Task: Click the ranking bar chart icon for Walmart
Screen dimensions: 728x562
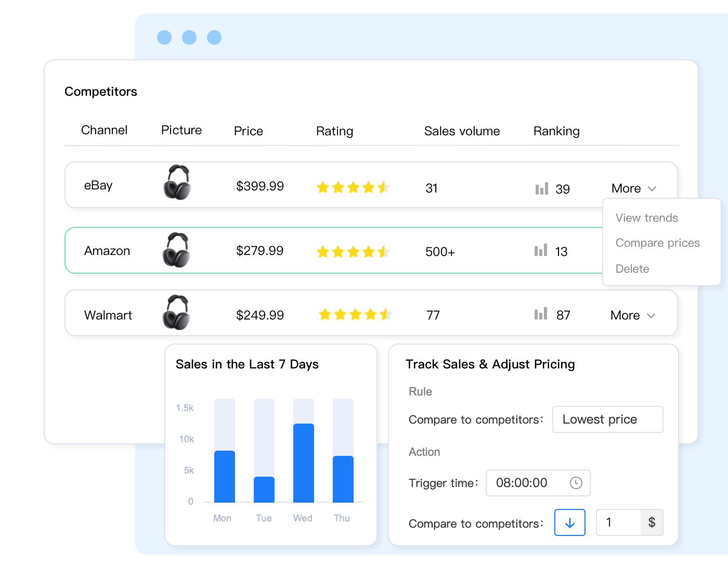Action: pos(541,313)
